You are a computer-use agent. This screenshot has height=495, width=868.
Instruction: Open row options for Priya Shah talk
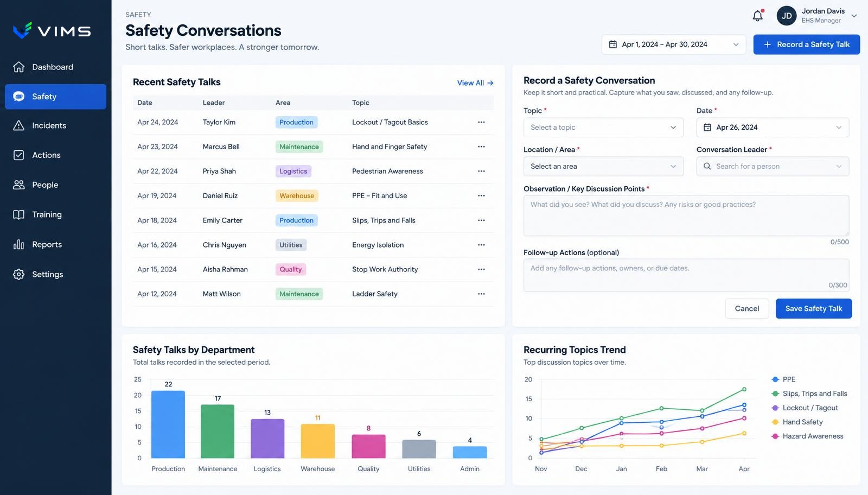[x=481, y=171]
